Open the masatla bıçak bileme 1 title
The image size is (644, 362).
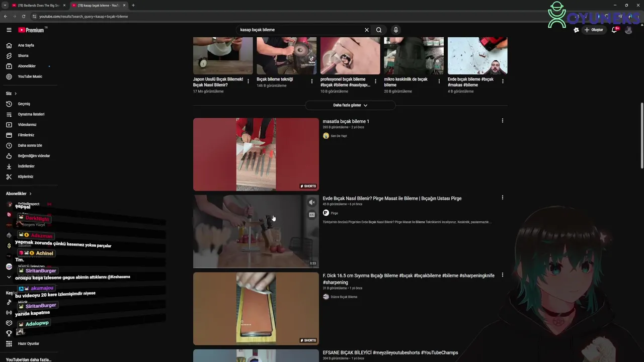(346, 121)
